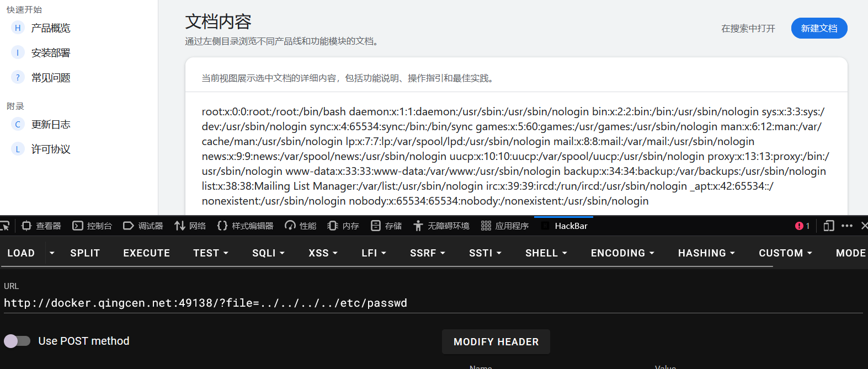Click the L icon beside 许可协议

pyautogui.click(x=18, y=149)
